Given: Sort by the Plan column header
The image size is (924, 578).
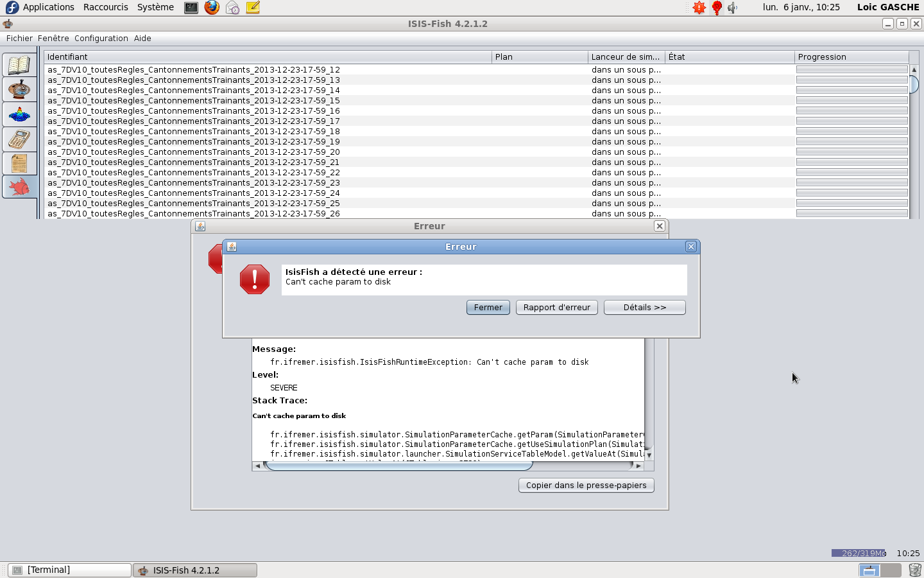Looking at the screenshot, I should (540, 57).
